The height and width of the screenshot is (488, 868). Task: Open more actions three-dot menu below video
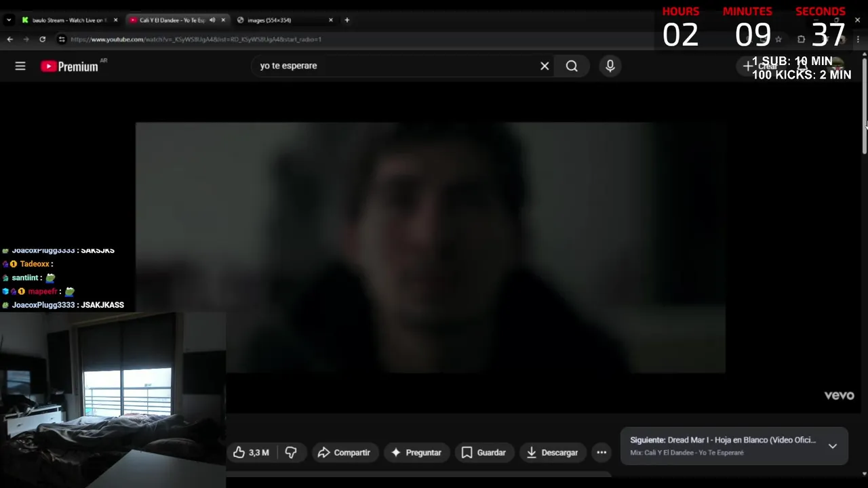click(601, 452)
